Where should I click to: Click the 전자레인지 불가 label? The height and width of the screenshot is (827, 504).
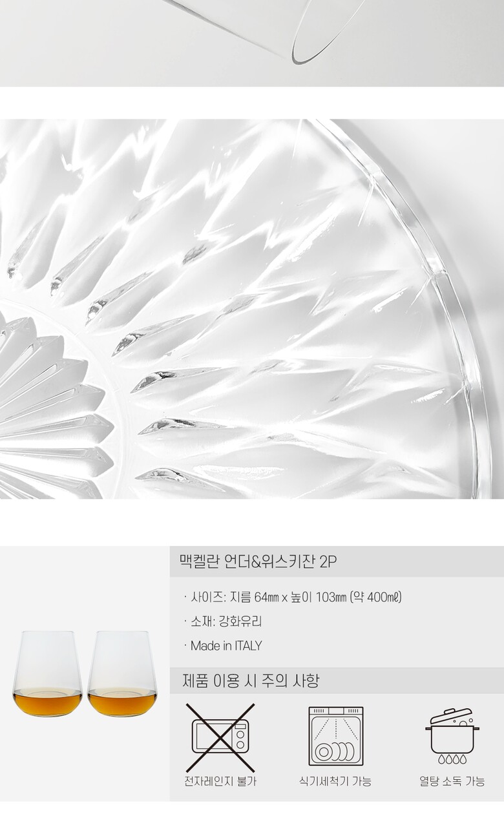tap(220, 782)
